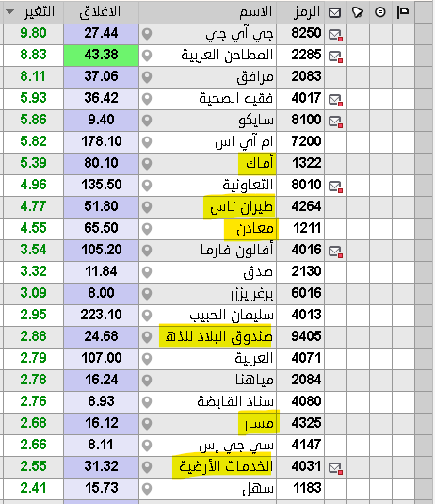The width and height of the screenshot is (435, 504).
Task: Click the envelope icon in the header
Action: [x=334, y=12]
